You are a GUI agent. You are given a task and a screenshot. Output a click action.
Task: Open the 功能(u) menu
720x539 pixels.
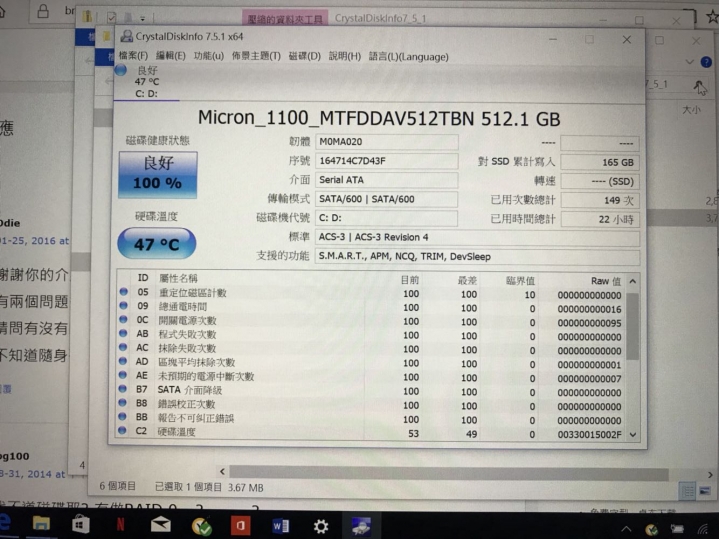[x=208, y=56]
